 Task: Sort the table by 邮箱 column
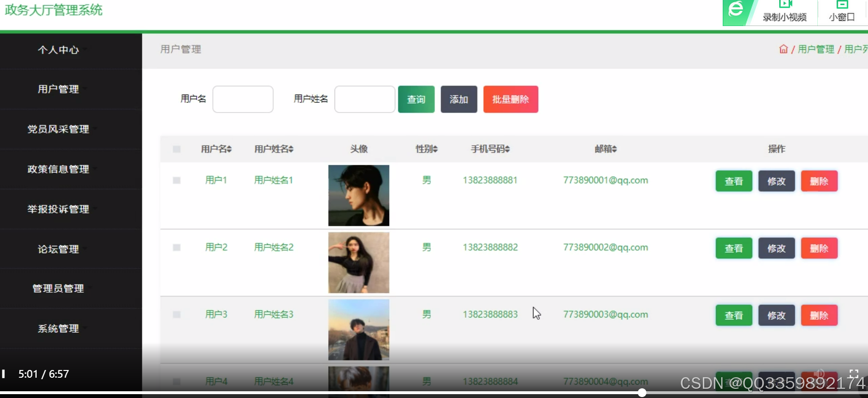tap(606, 149)
